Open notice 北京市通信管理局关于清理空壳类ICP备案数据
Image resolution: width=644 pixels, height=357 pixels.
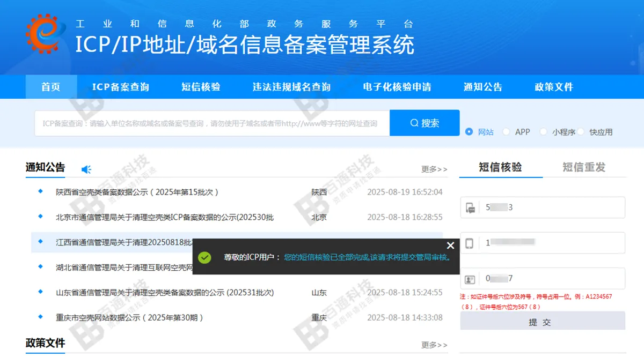coord(165,217)
